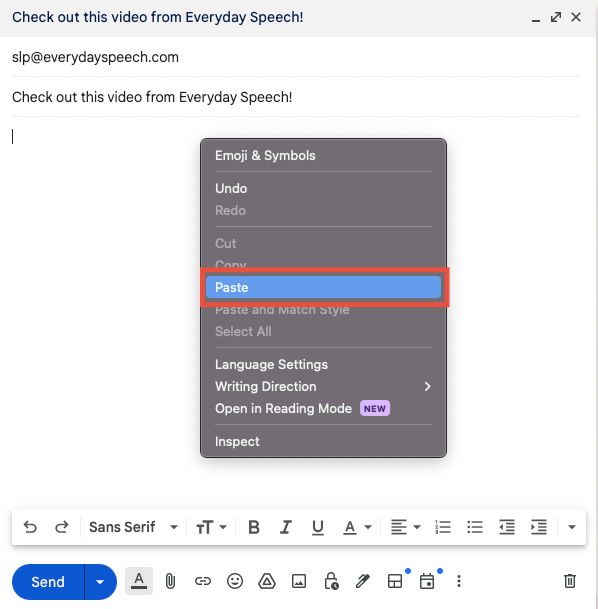
Task: Click the blue Send button
Action: [x=48, y=582]
